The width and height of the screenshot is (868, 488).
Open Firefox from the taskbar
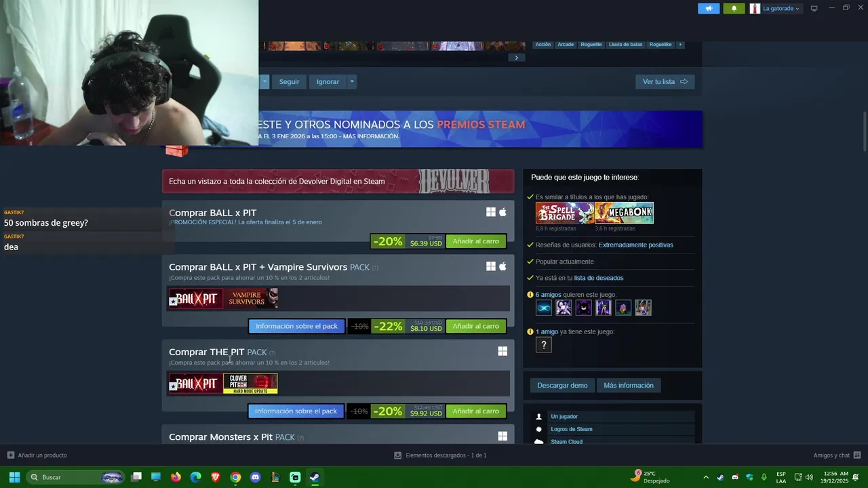176,477
